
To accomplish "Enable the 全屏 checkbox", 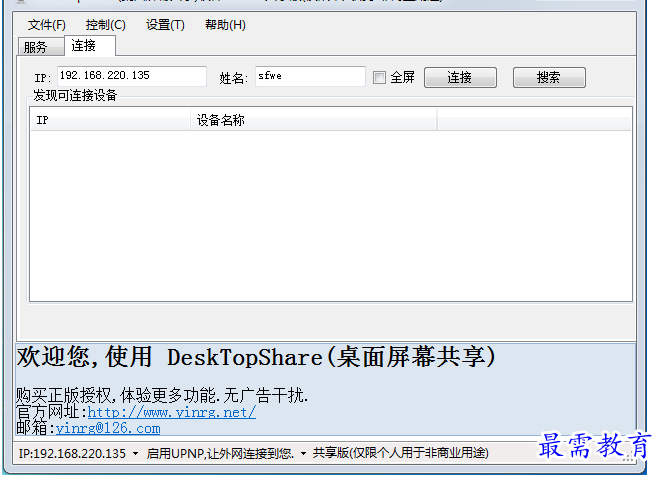I will pos(379,77).
